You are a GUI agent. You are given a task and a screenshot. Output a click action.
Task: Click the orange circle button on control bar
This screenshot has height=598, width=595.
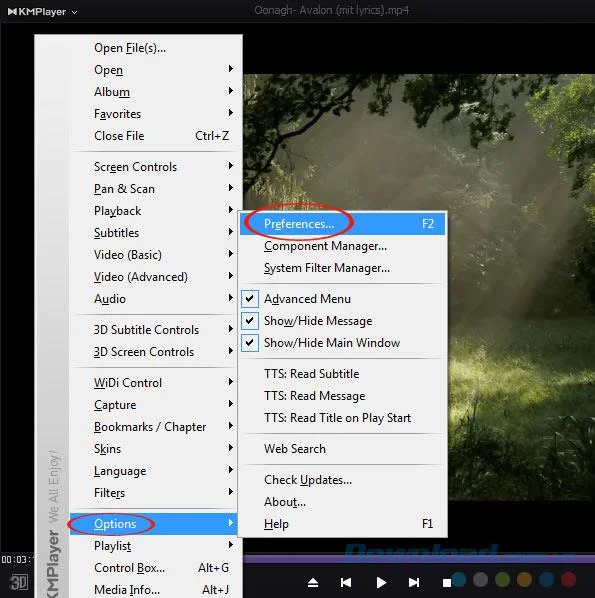[524, 579]
